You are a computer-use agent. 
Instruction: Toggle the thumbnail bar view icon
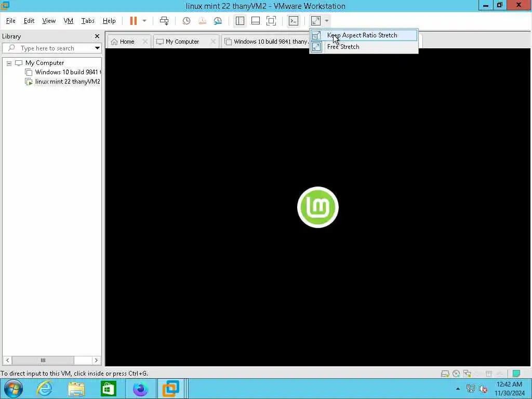tap(256, 21)
